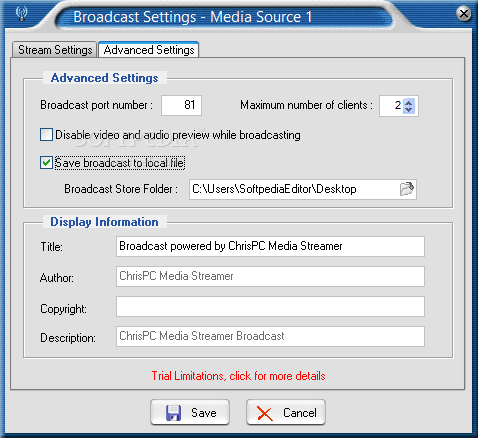Screen dimensions: 478x438
Task: Click the Author text field
Action: coord(270,276)
